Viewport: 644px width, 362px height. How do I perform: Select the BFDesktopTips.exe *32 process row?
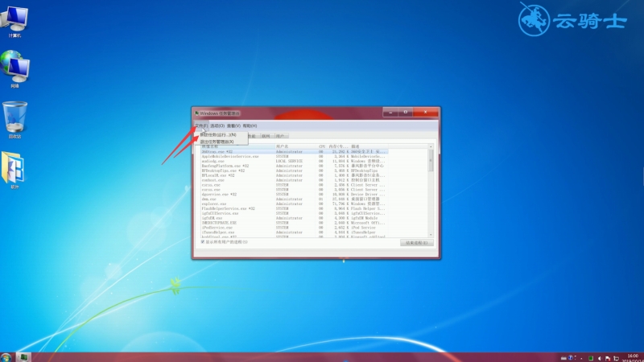pos(294,171)
